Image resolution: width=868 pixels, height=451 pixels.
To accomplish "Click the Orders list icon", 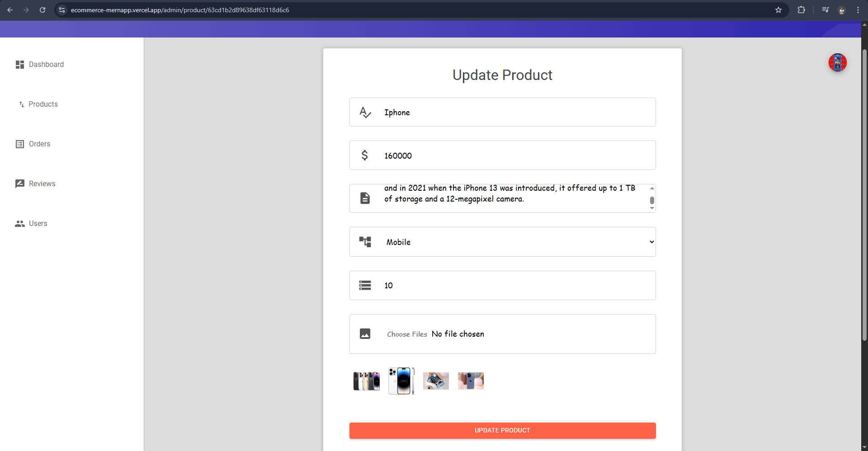I will coord(20,144).
